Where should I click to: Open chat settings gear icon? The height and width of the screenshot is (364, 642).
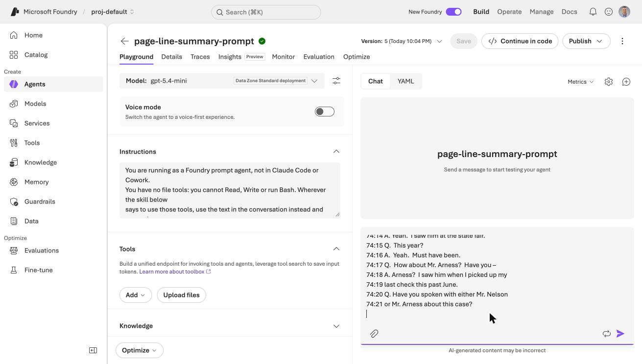pos(608,82)
